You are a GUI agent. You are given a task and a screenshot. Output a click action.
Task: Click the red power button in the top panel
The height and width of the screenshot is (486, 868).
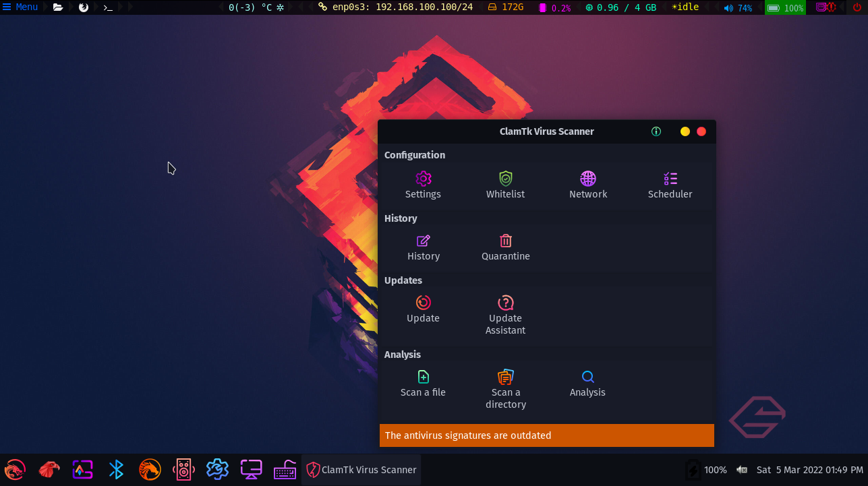point(857,7)
